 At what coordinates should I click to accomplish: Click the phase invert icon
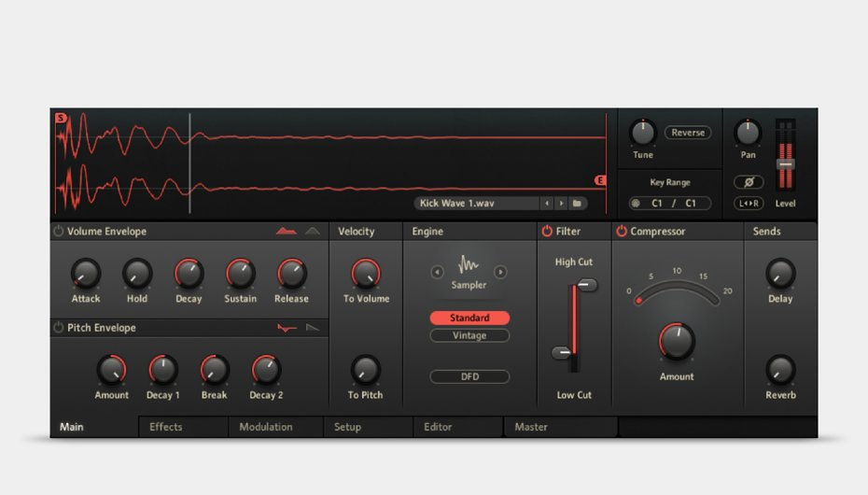coord(749,183)
